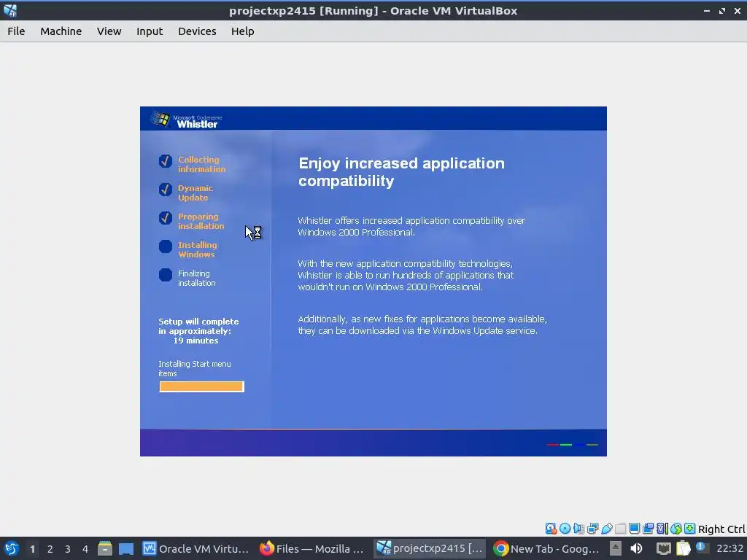The image size is (747, 560).
Task: Switch to workspace 1
Action: pyautogui.click(x=32, y=549)
